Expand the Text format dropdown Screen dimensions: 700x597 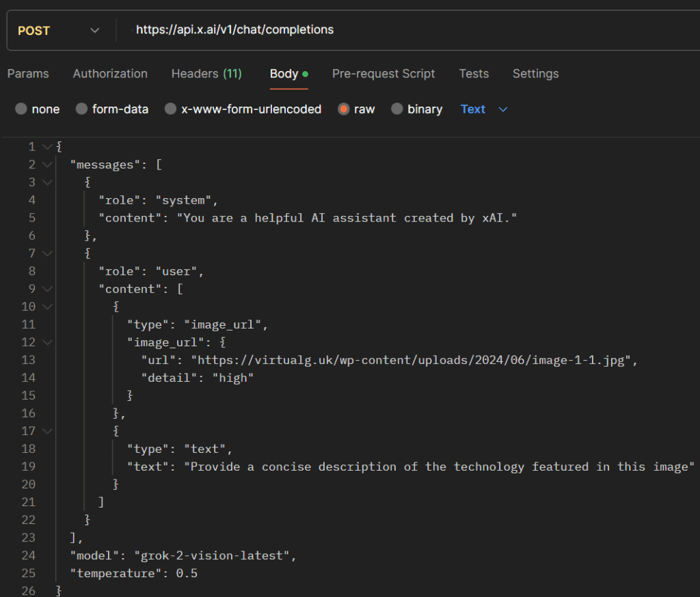coord(484,109)
